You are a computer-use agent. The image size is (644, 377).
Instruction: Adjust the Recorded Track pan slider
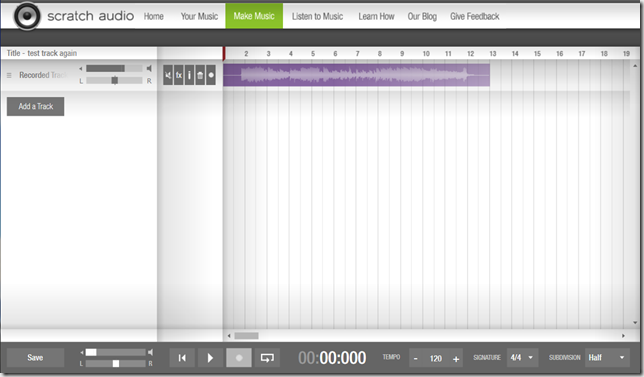114,80
